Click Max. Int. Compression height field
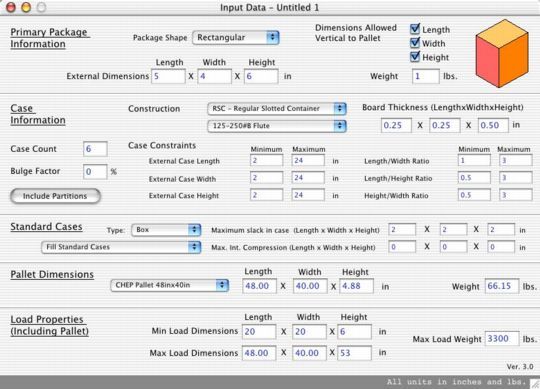Viewport: 540px width, 389px height. pyautogui.click(x=501, y=247)
